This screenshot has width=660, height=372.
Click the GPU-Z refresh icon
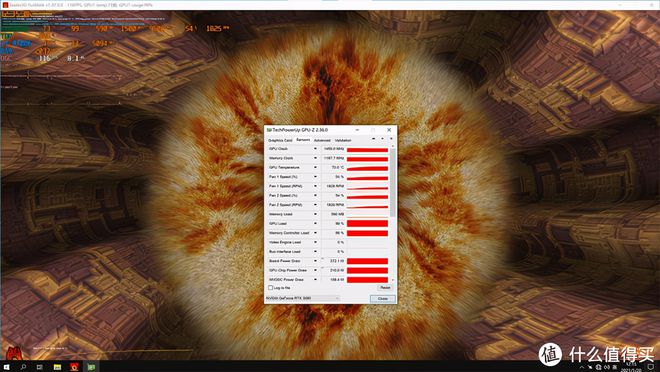(382, 139)
